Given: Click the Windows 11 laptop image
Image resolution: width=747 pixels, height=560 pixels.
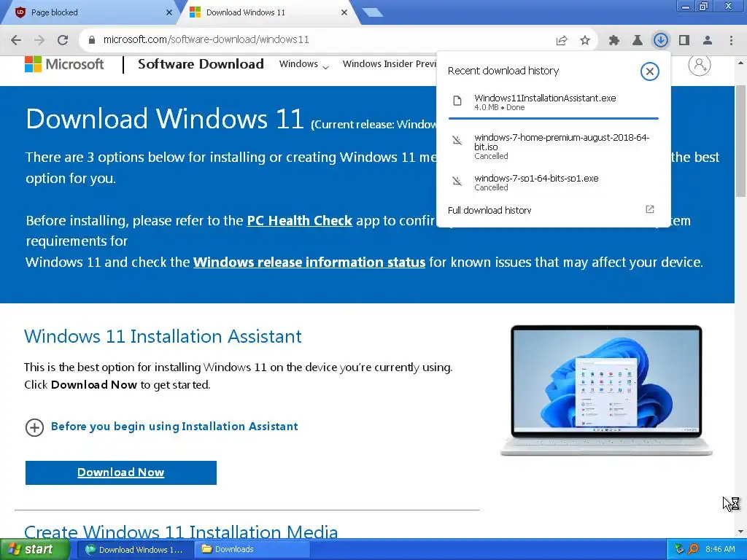Looking at the screenshot, I should coord(606,390).
